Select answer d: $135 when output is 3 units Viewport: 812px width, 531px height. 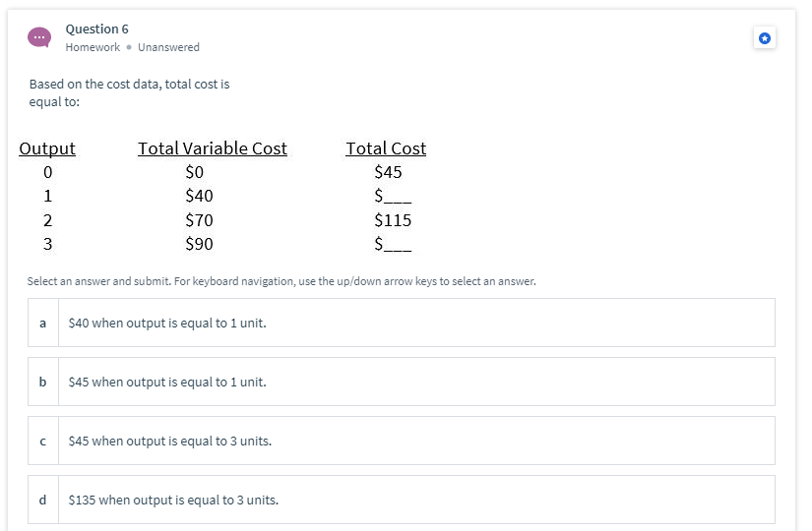coord(402,500)
